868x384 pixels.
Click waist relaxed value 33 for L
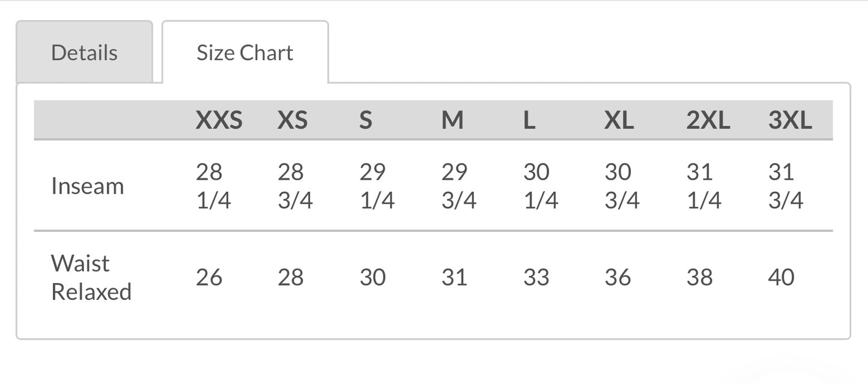[x=536, y=278]
